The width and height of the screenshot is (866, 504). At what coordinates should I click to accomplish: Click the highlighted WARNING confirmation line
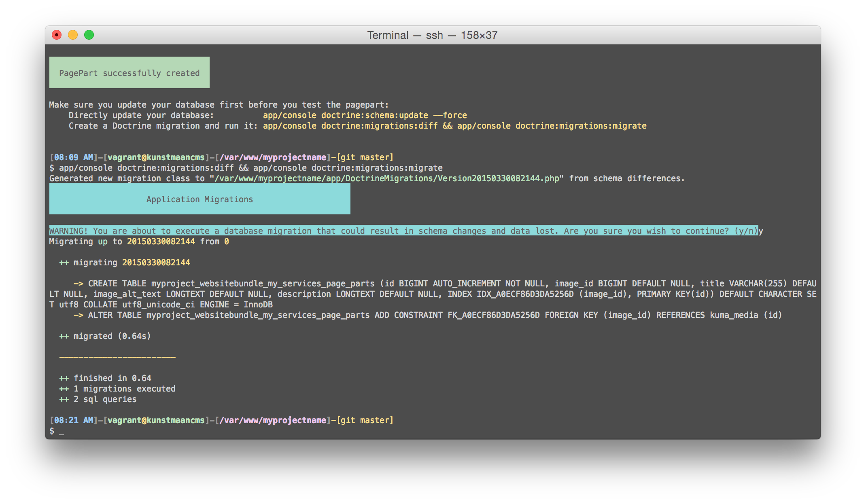click(x=403, y=231)
